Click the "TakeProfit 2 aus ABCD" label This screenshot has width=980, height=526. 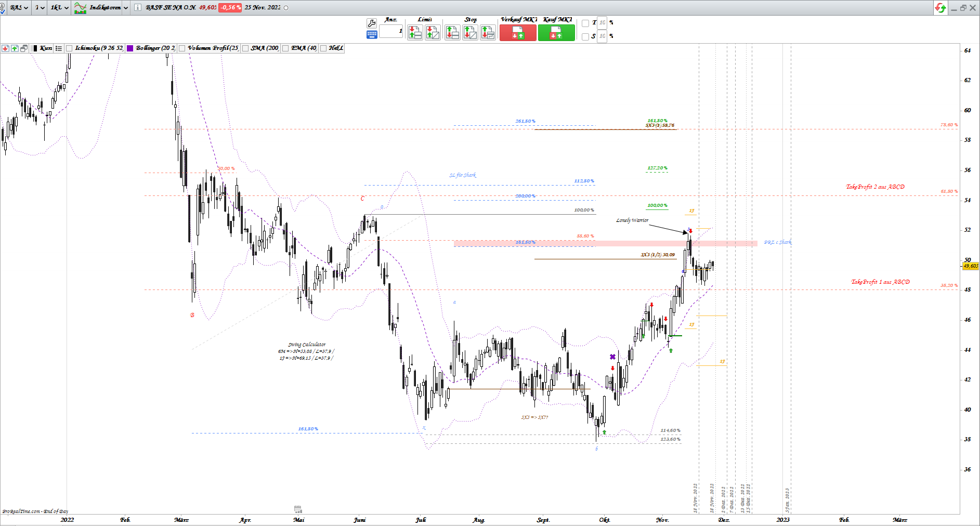pyautogui.click(x=875, y=187)
